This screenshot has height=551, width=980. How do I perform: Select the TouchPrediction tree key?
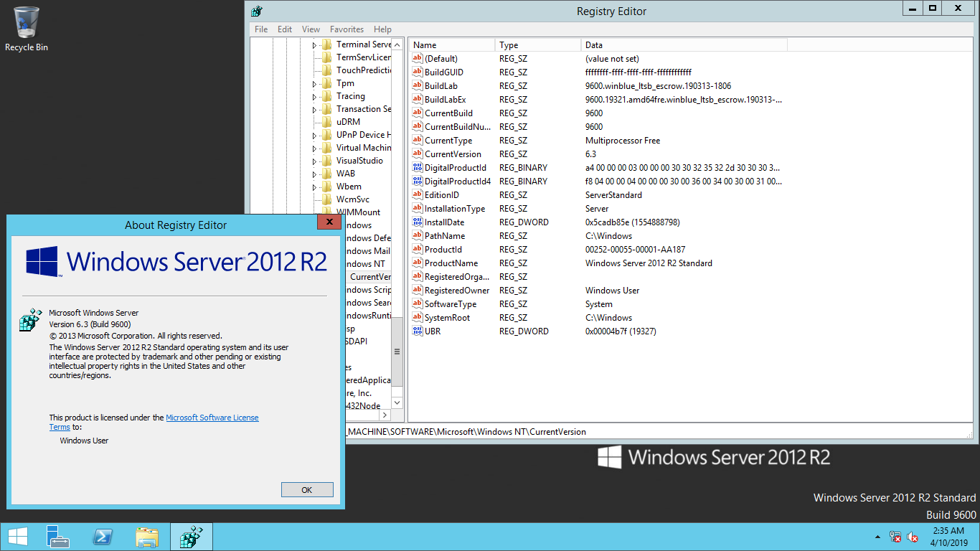point(364,70)
